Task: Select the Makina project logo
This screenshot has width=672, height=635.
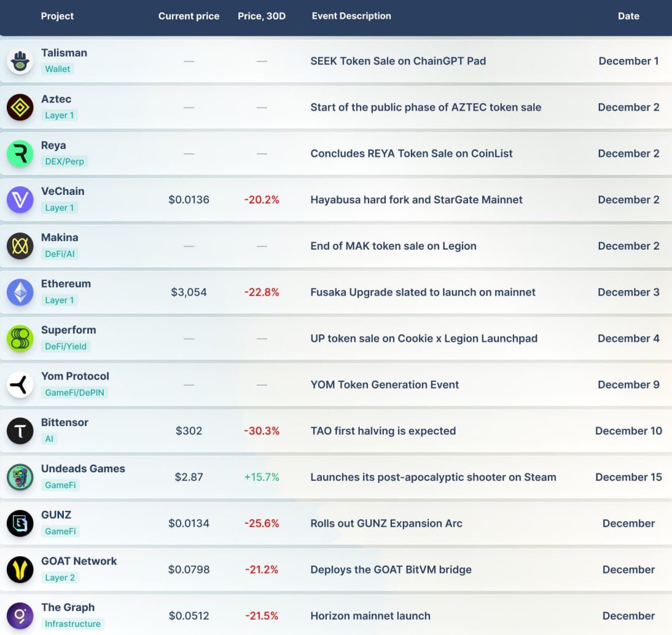Action: tap(20, 245)
